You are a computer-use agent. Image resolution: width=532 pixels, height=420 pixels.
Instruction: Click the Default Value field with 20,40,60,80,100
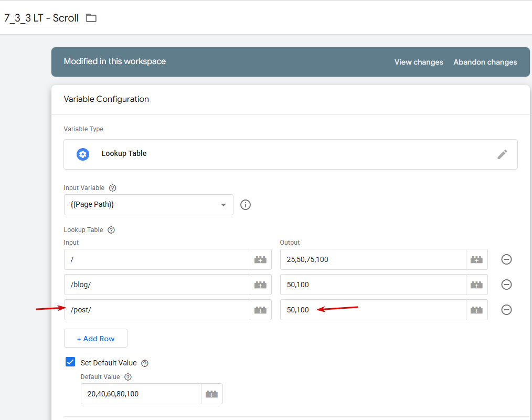141,394
